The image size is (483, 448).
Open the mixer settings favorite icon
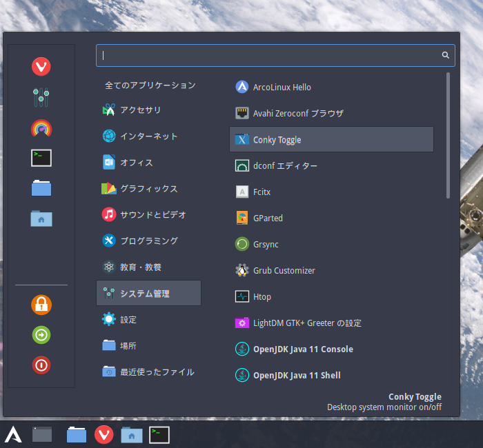[x=41, y=97]
